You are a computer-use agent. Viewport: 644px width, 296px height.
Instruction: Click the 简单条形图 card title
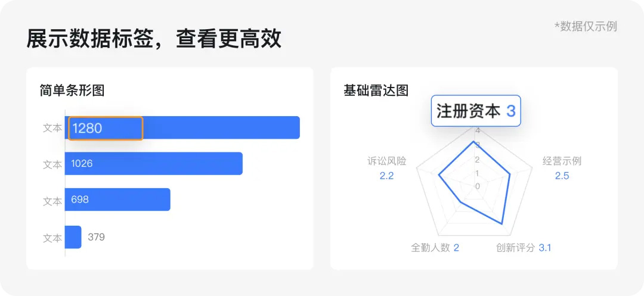click(x=72, y=91)
